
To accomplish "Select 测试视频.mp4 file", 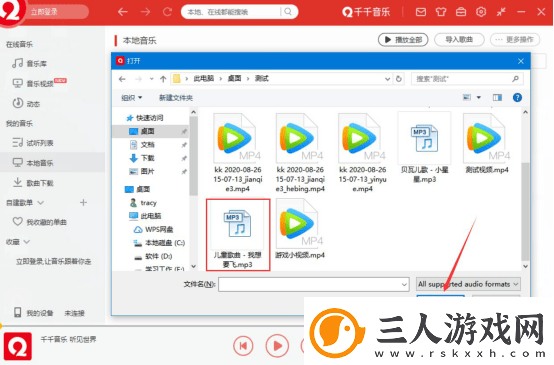I will click(x=487, y=143).
